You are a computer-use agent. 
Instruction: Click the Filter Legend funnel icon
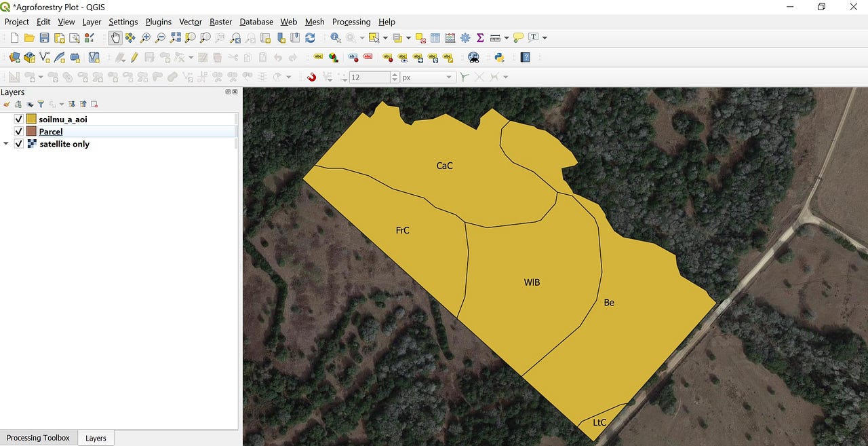41,104
